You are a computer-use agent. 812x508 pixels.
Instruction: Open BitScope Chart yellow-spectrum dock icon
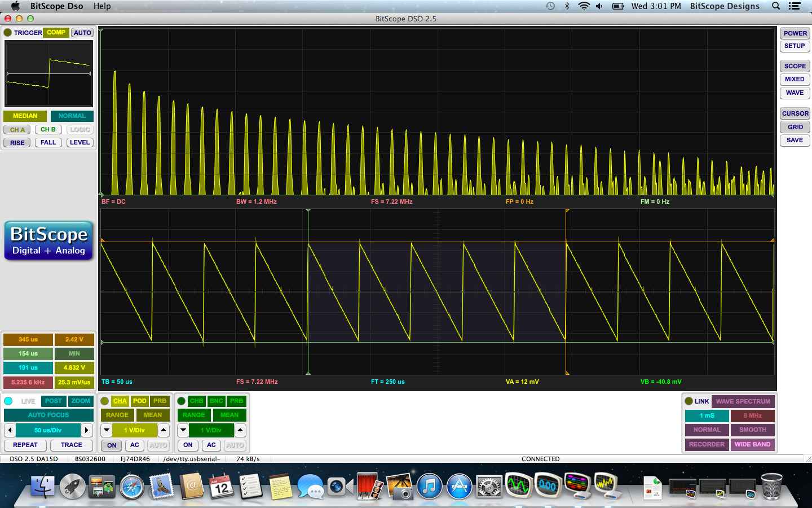607,485
